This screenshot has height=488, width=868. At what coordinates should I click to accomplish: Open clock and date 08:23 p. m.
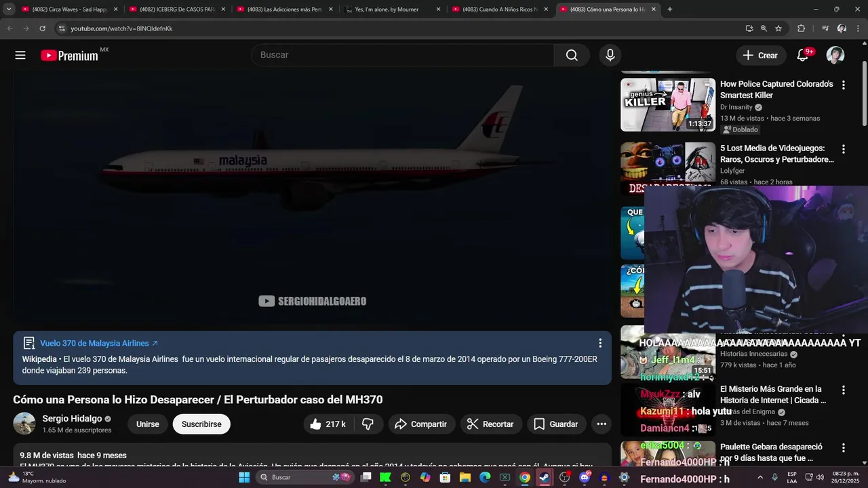846,477
